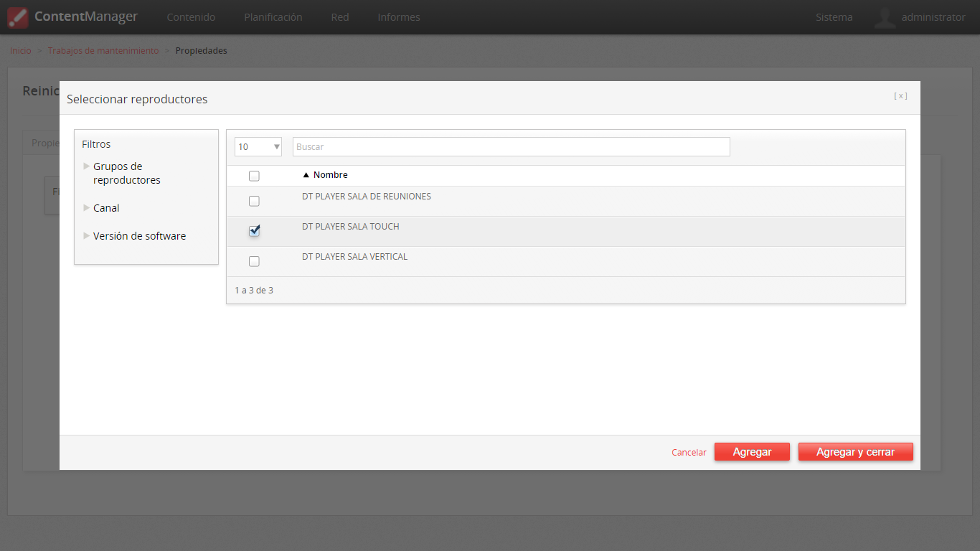This screenshot has width=980, height=551.
Task: Check the DT PLAYER SALA VERTICAL checkbox
Action: click(254, 261)
